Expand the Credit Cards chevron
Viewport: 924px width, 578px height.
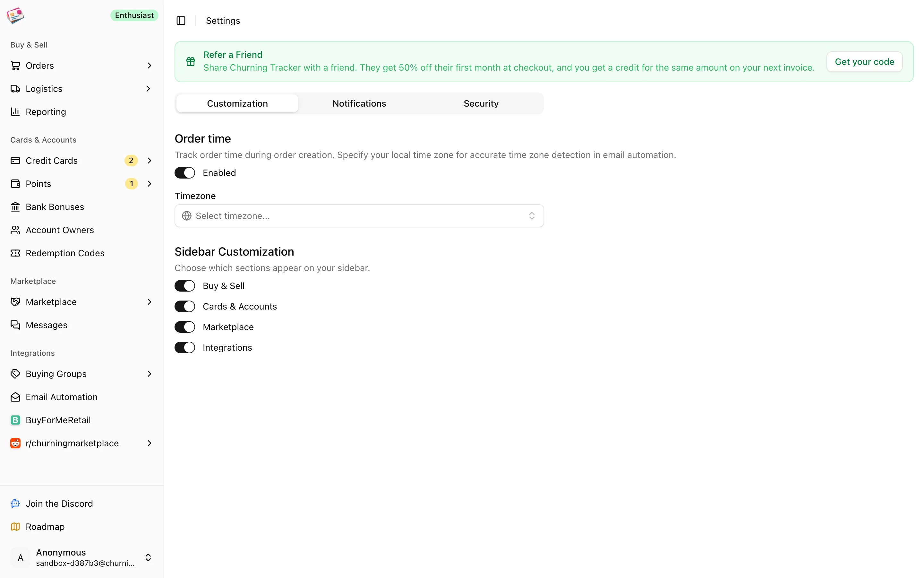(149, 161)
